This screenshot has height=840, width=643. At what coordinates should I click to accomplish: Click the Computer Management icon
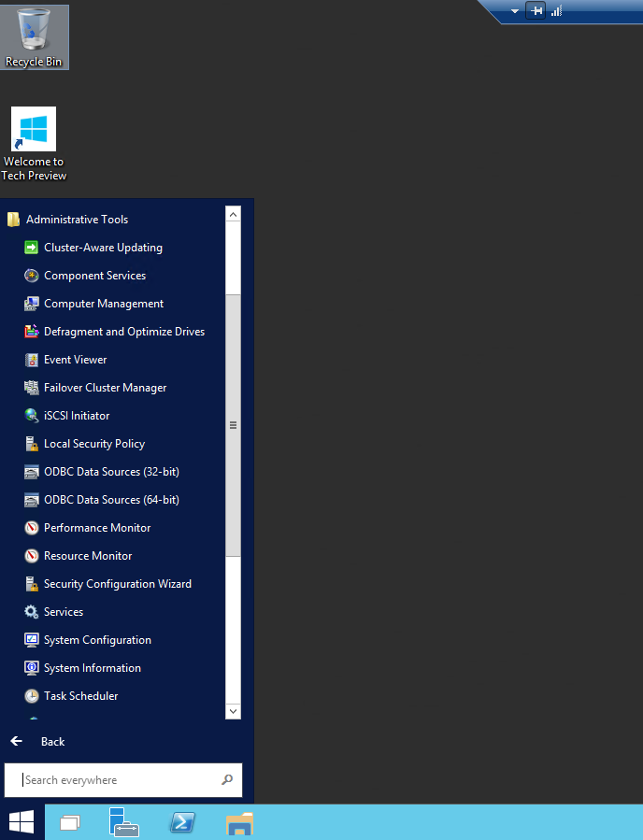pyautogui.click(x=32, y=304)
